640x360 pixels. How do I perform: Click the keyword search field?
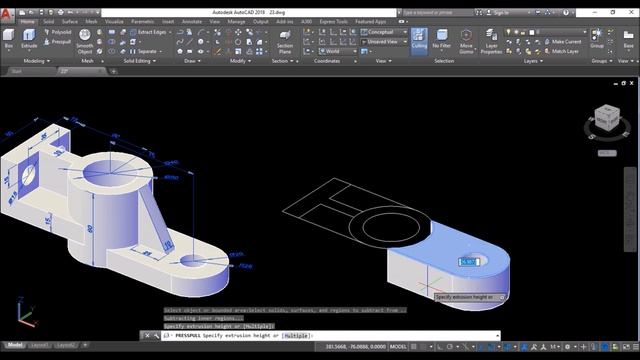coord(437,13)
